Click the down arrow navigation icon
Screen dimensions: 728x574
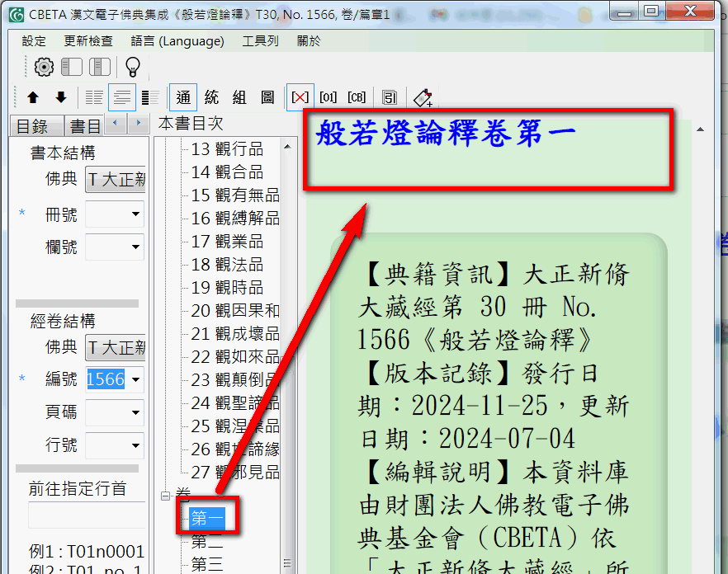coord(60,97)
